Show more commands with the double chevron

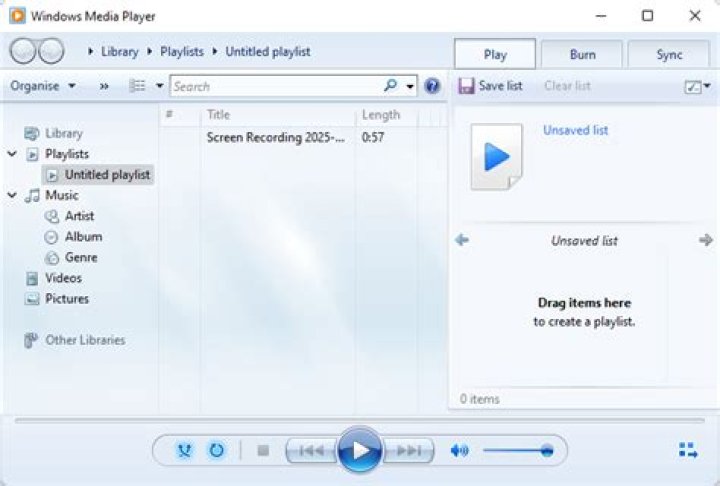[104, 86]
